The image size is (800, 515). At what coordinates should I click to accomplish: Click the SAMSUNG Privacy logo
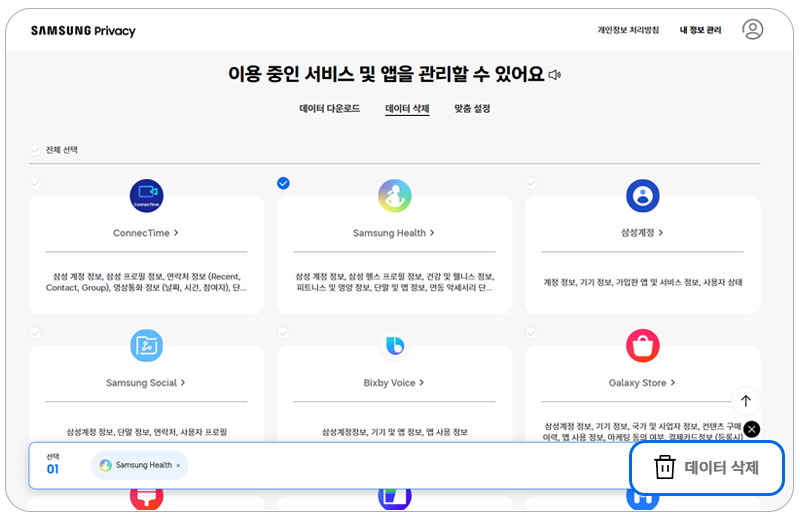coord(83,31)
